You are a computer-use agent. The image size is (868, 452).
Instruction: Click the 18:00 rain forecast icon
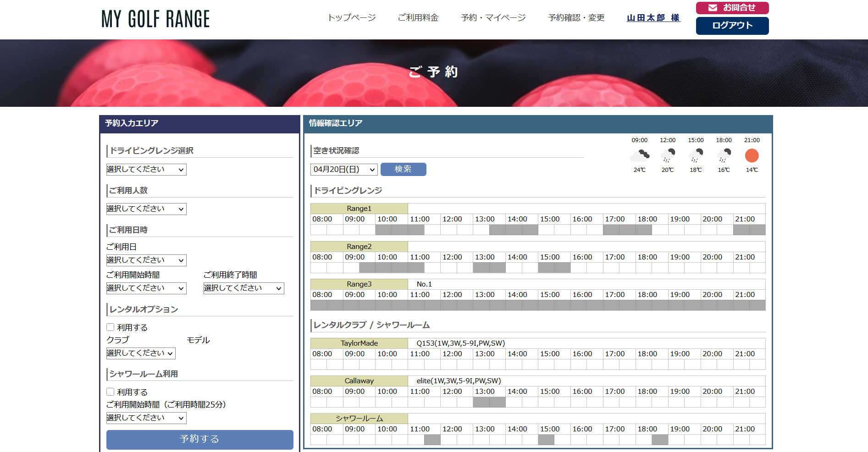click(x=724, y=156)
